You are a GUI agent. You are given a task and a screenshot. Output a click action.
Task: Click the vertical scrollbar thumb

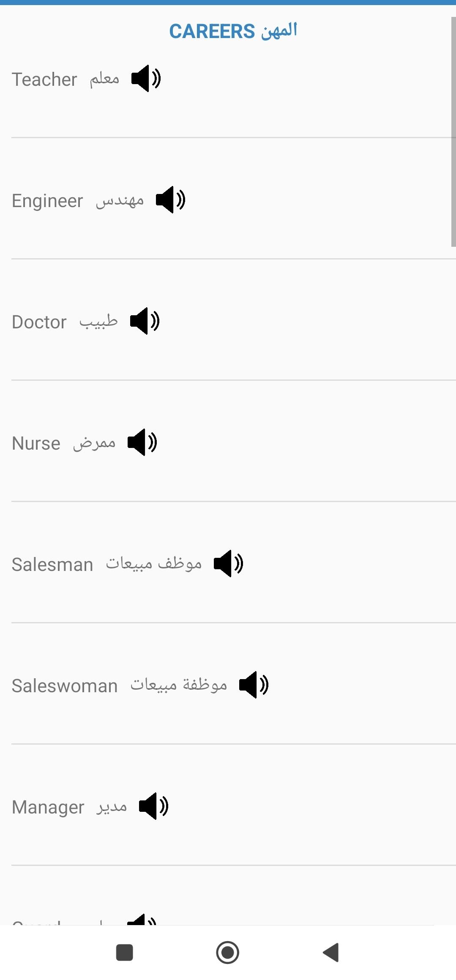coord(453,132)
